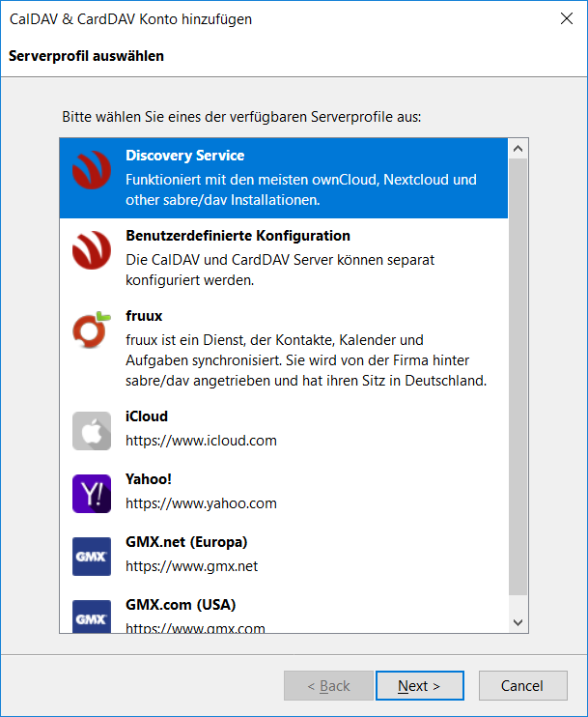588x717 pixels.
Task: Click the fruux description paragraph
Action: [x=306, y=360]
